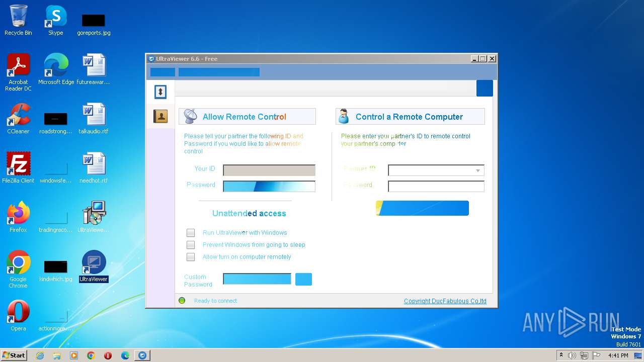Click the Password field under Your ID

coord(269,187)
